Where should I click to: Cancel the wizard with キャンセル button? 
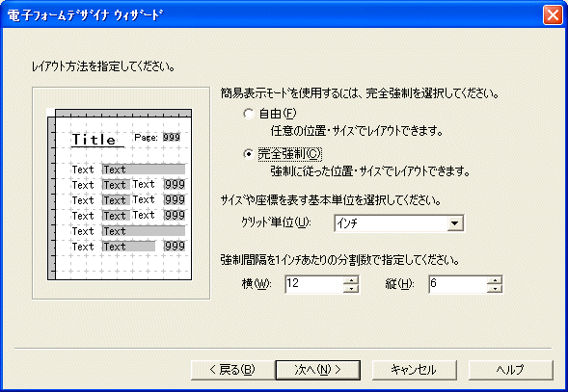pyautogui.click(x=414, y=370)
